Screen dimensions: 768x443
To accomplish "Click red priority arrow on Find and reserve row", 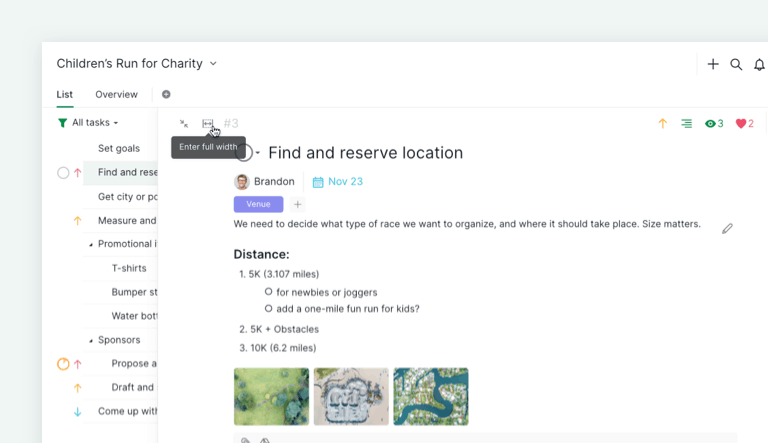I will tap(77, 172).
